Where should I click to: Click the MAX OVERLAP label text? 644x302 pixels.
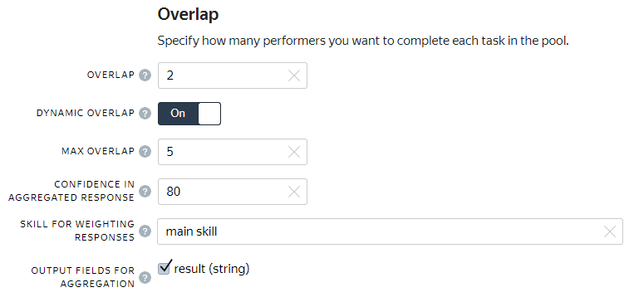[x=98, y=151]
